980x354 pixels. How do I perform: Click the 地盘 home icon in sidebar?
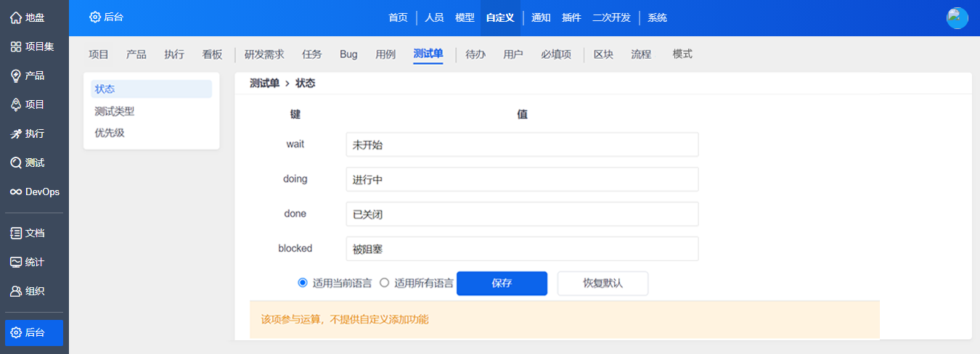click(15, 17)
